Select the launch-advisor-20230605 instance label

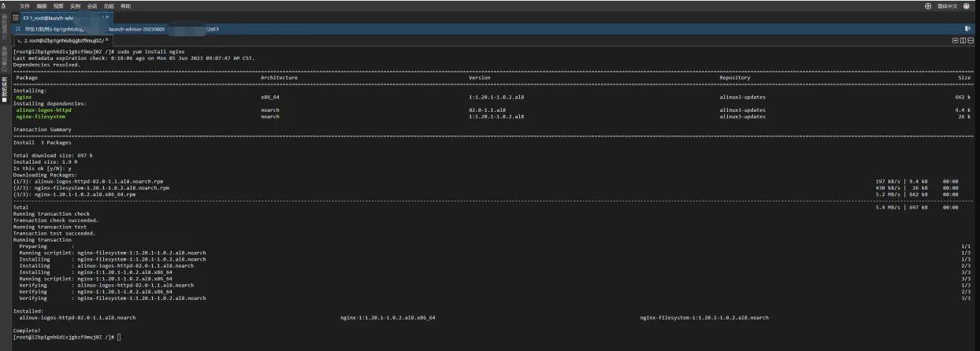tap(136, 28)
